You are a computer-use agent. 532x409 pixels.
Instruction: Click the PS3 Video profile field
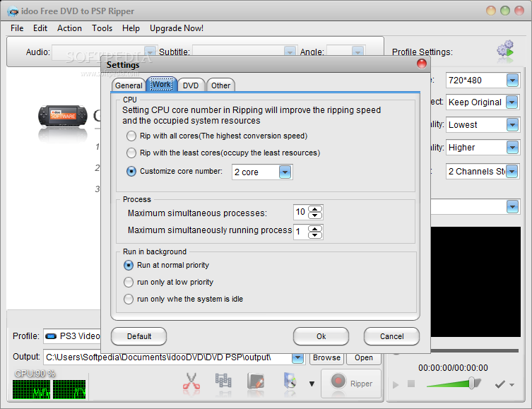[x=72, y=336]
